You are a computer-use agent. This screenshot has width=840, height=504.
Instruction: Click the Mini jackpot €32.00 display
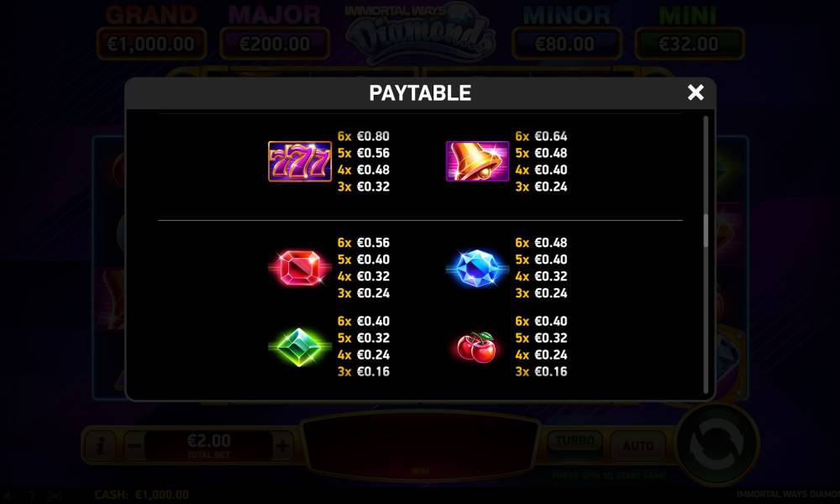[690, 44]
